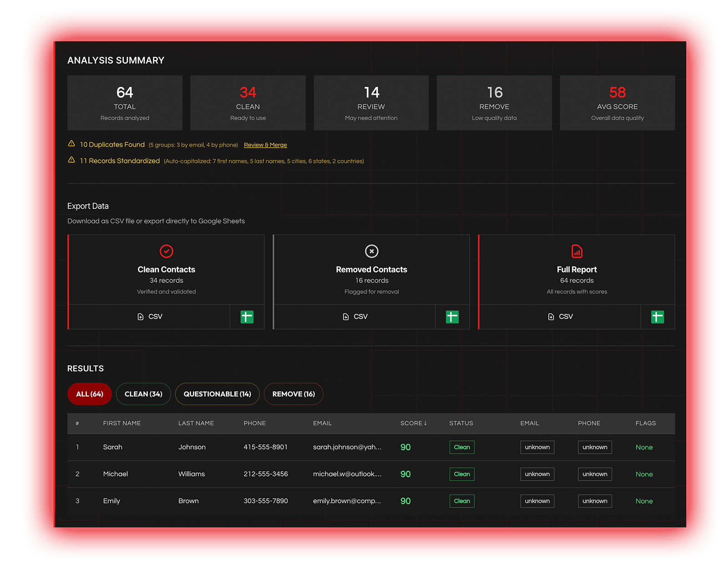This screenshot has height=570, width=728.
Task: Sort the table by SCORE column
Action: tap(413, 423)
